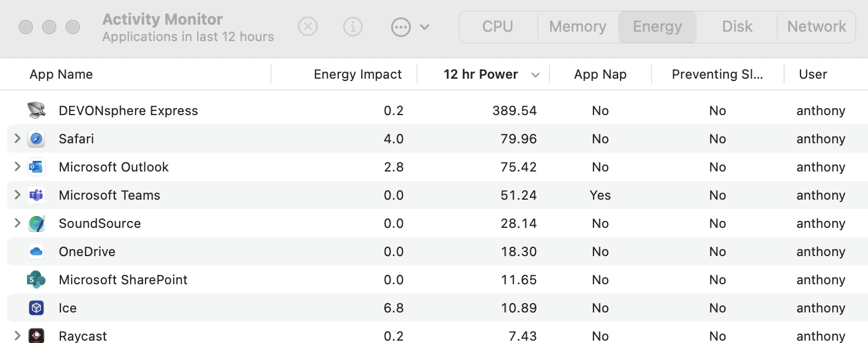Open the ellipsis more-actions dropdown menu
The width and height of the screenshot is (868, 343).
point(409,27)
